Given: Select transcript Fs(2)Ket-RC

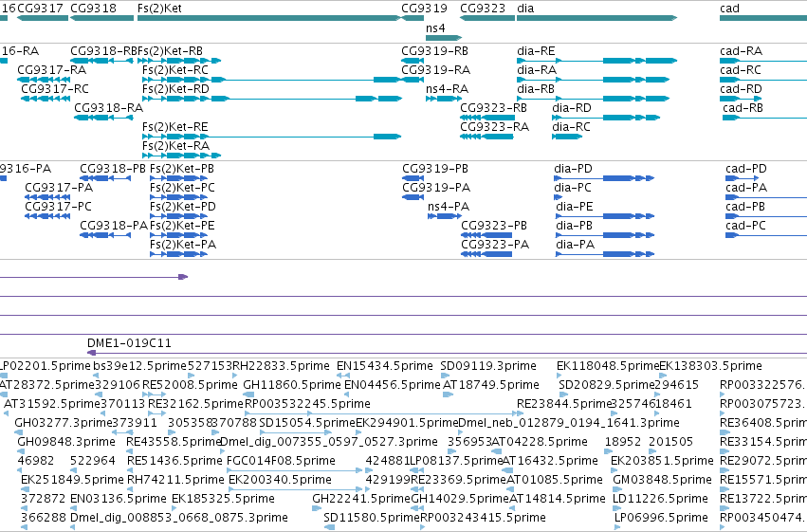Looking at the screenshot, I should point(175,70).
